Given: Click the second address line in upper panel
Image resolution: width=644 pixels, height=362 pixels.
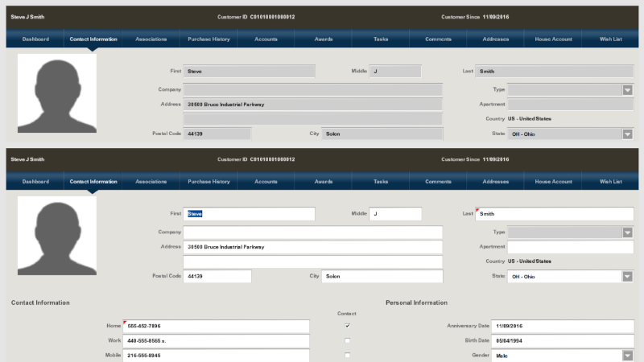Looking at the screenshot, I should (x=313, y=119).
